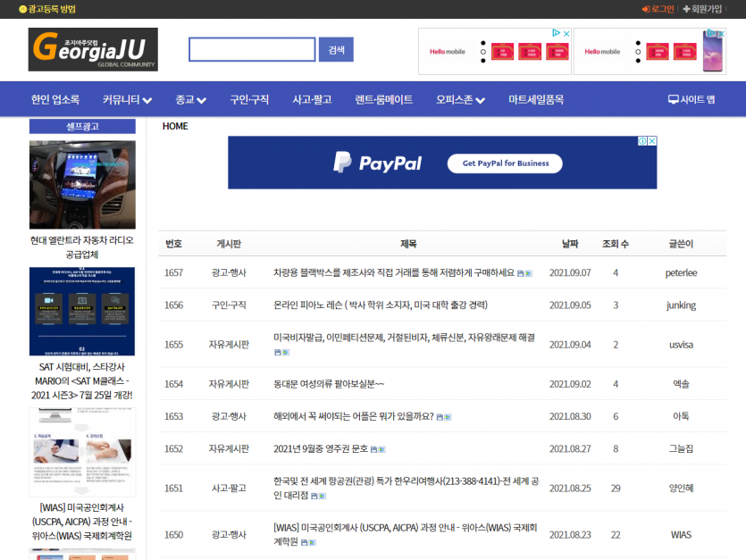Close the PayPal banner ad
746x560 pixels.
(652, 141)
